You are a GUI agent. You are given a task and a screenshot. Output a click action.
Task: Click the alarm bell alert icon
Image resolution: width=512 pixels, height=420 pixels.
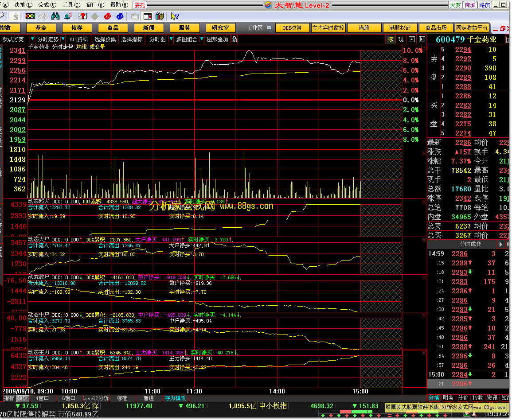(x=68, y=16)
